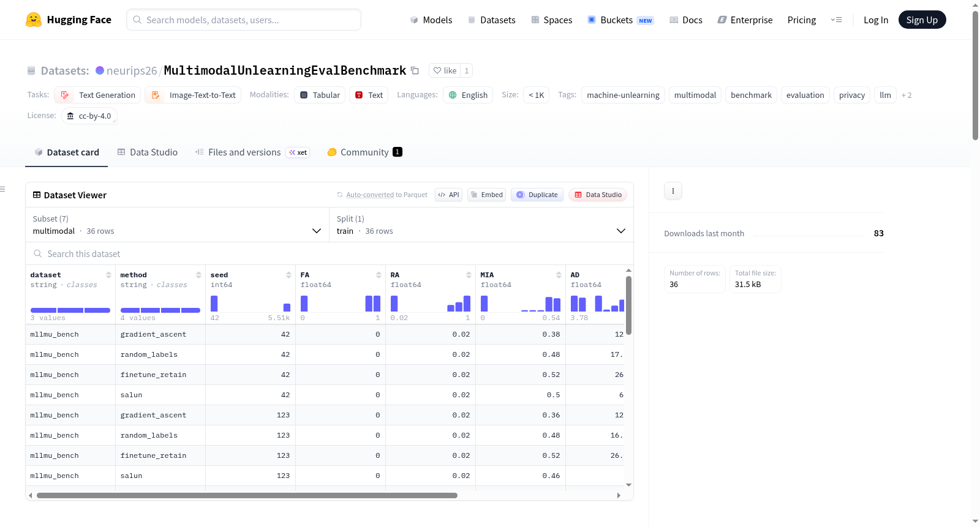
Task: Sort the RA column
Action: pyautogui.click(x=469, y=275)
